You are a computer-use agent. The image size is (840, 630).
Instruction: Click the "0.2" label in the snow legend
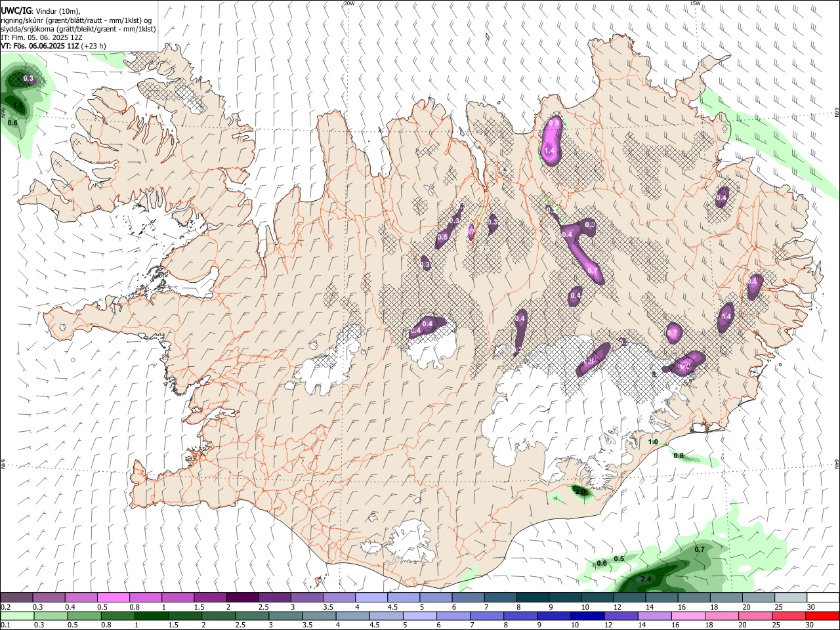point(6,607)
